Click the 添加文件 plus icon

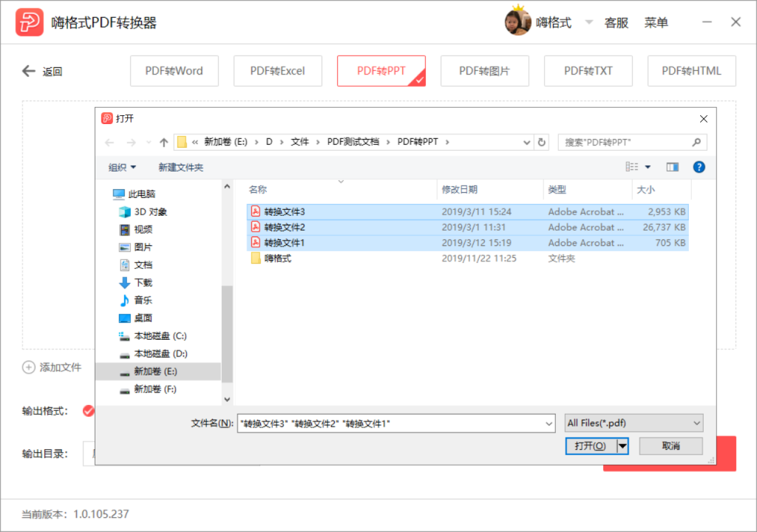[x=29, y=367]
